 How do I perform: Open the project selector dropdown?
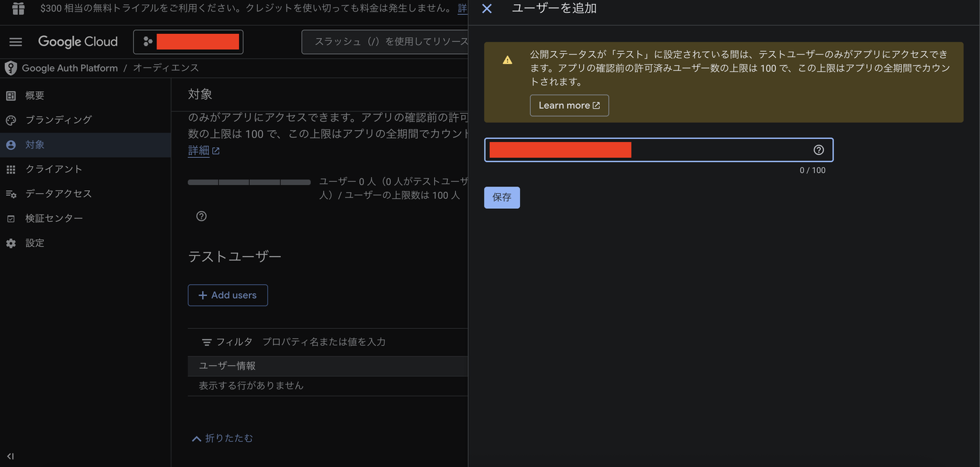[x=189, y=42]
